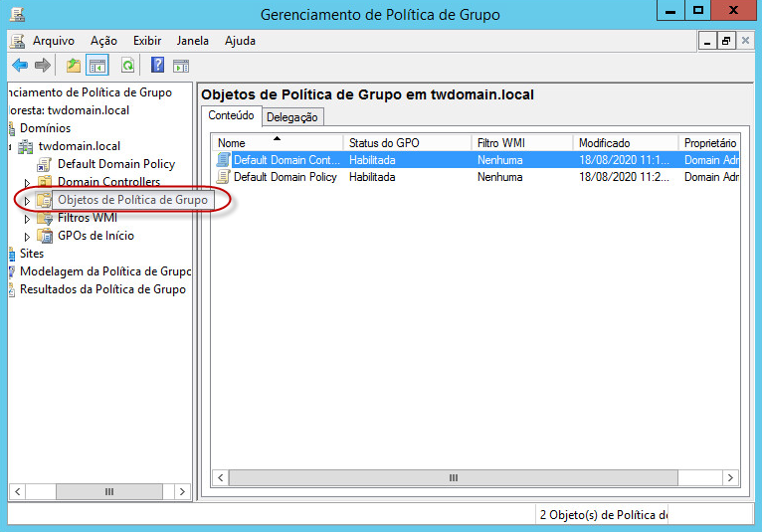Toggle the action pane toolbar icon
This screenshot has height=532, width=762.
[x=181, y=66]
